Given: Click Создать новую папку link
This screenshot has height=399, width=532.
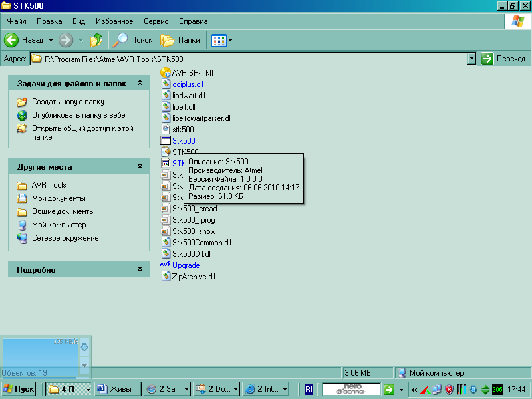Looking at the screenshot, I should tap(68, 102).
